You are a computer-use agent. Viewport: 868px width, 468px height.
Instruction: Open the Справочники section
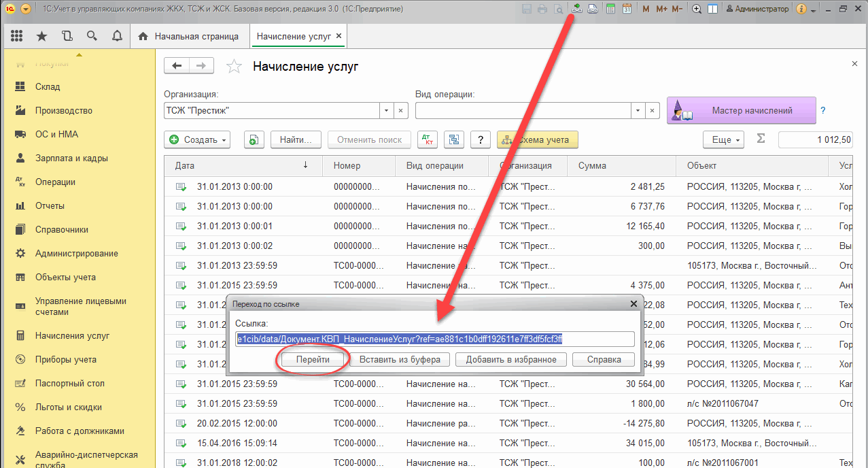click(62, 229)
